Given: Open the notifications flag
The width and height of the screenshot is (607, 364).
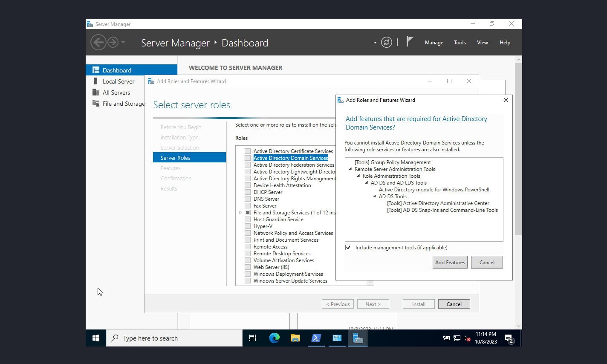Looking at the screenshot, I should (x=410, y=42).
